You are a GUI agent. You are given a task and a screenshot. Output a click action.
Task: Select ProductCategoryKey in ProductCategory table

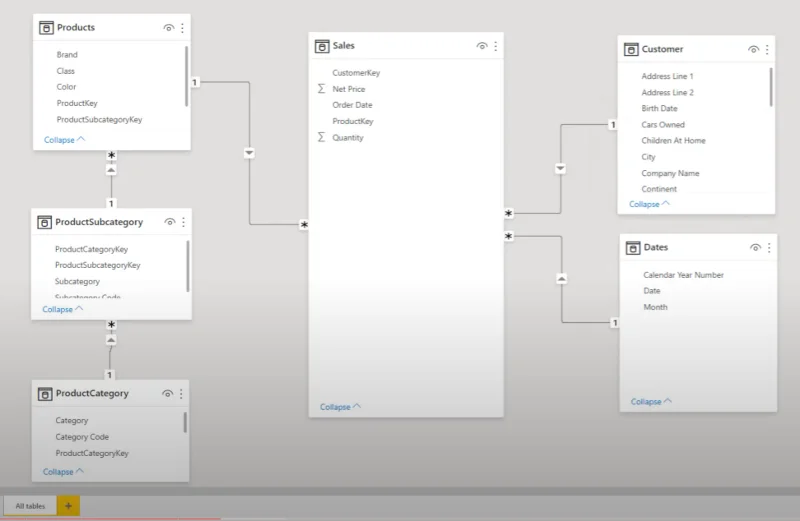92,453
